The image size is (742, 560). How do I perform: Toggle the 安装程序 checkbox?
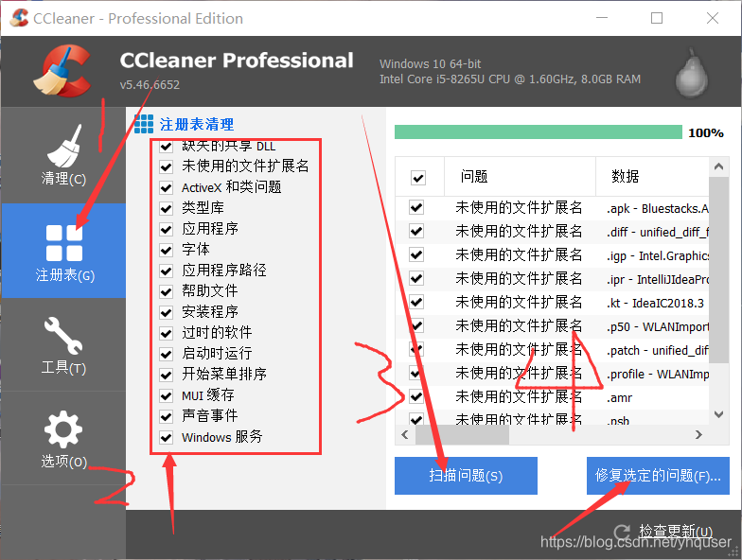[167, 312]
